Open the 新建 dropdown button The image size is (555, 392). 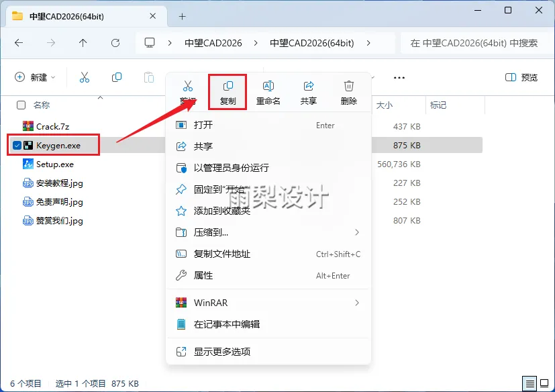[35, 77]
